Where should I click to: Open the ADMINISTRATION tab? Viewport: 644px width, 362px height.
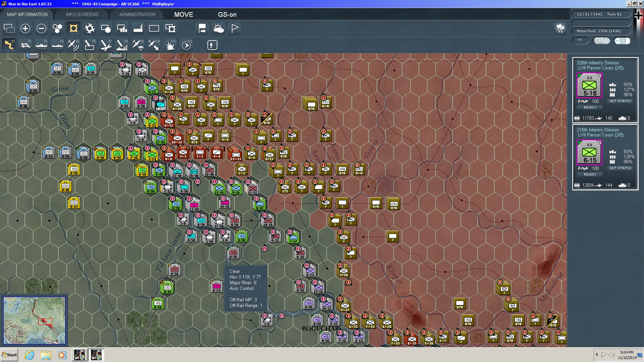pyautogui.click(x=137, y=14)
